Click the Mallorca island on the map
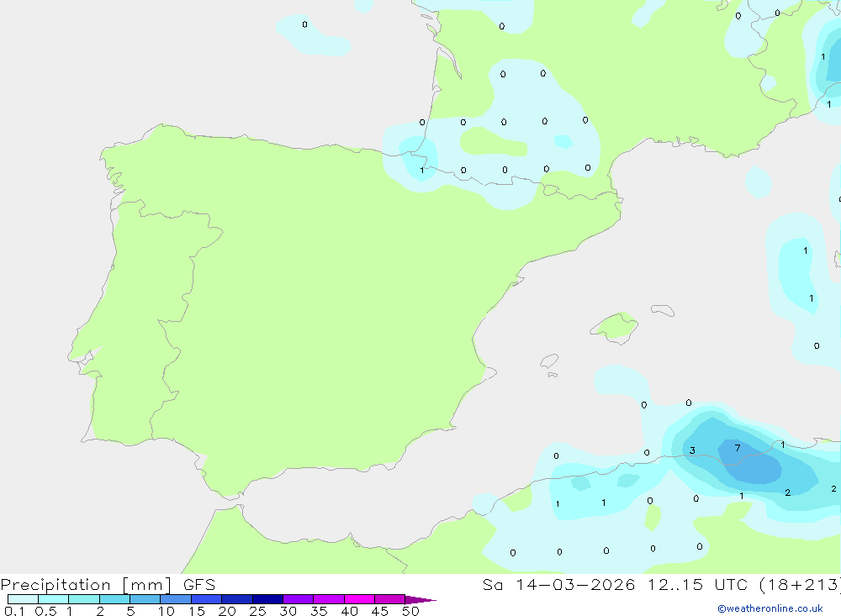The height and width of the screenshot is (616, 841). [x=615, y=327]
